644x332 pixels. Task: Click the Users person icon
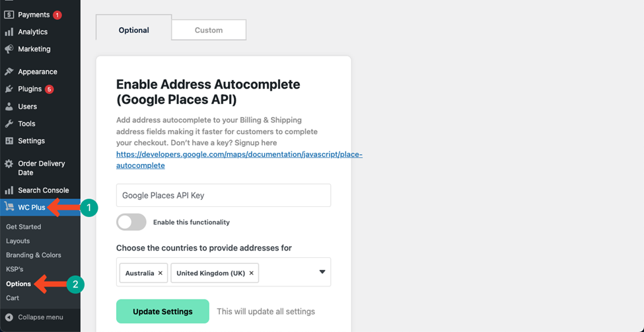coord(9,106)
